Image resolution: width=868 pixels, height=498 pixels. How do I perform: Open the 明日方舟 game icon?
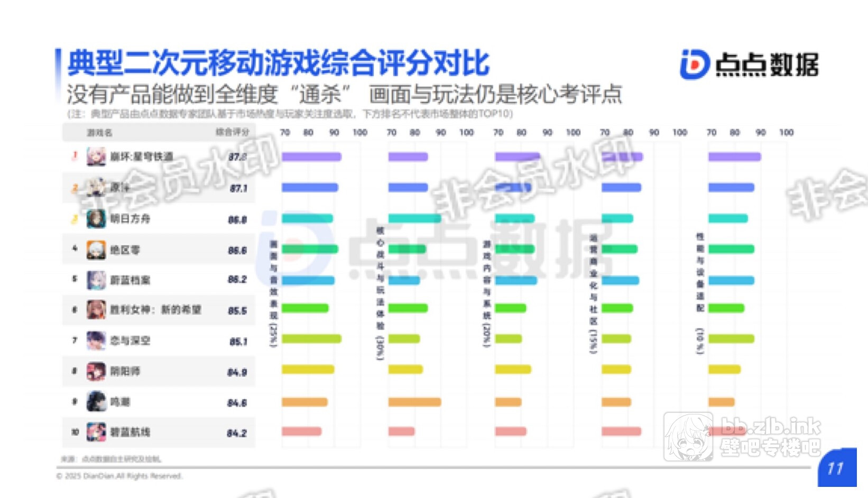[96, 218]
